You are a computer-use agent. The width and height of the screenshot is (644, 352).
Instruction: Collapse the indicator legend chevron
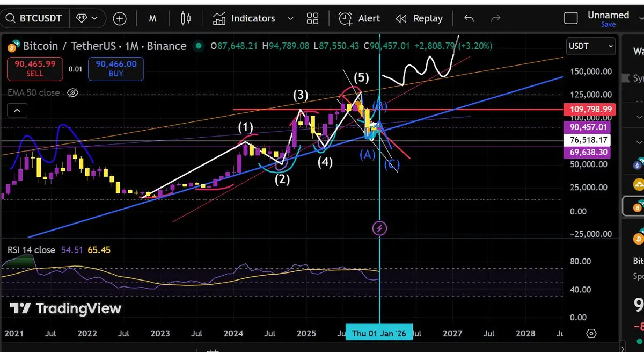point(17,111)
